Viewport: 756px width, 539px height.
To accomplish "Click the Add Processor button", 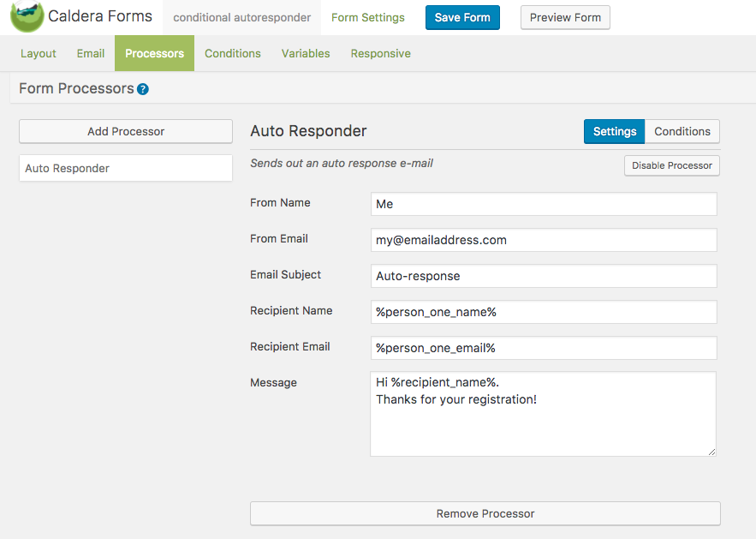I will tap(126, 131).
